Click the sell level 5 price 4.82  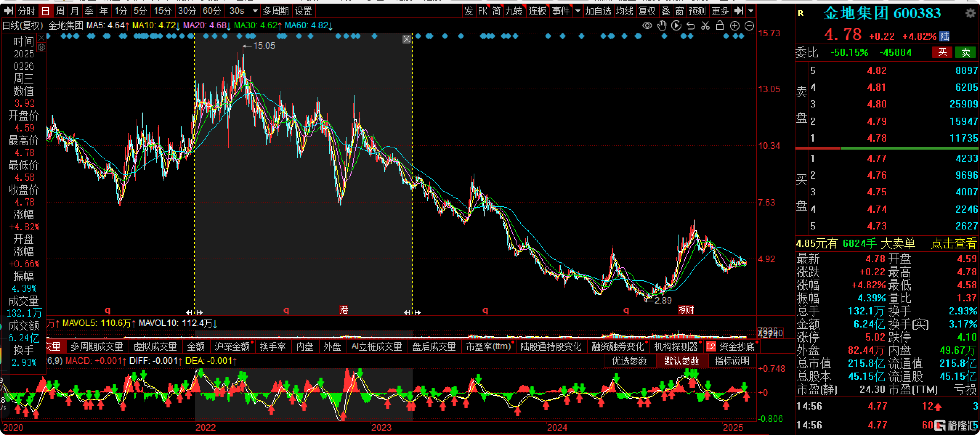[876, 70]
